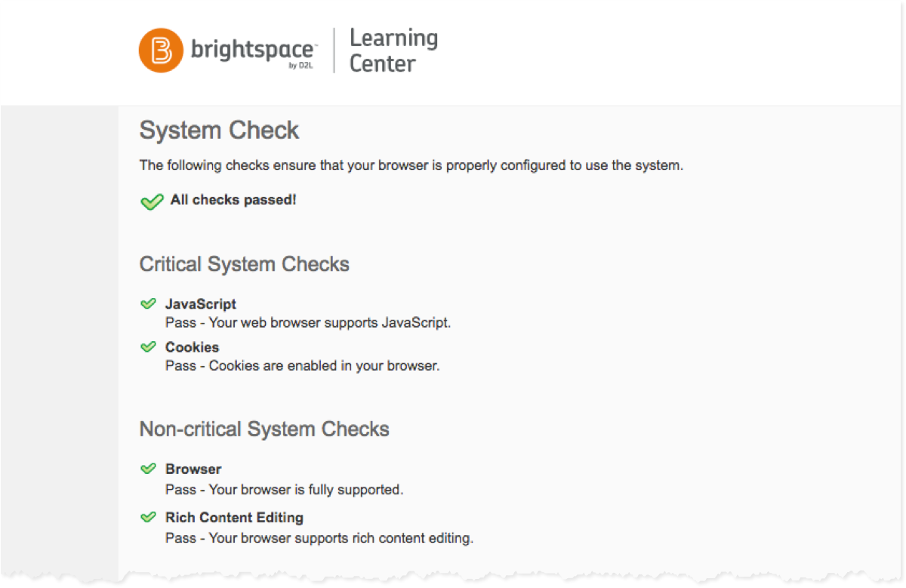
Task: Click the Browser pass checkmark icon
Action: coord(148,469)
